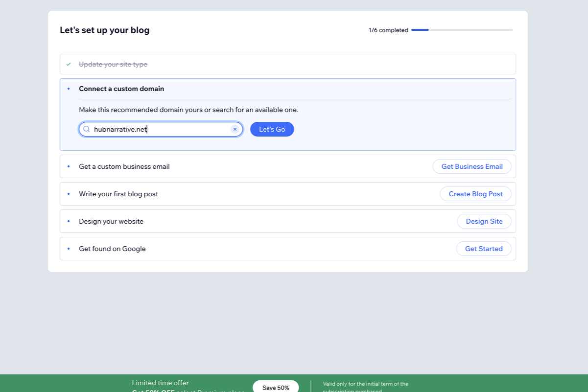This screenshot has width=588, height=392.
Task: Click the magnifier icon in the domain search box
Action: tap(87, 129)
